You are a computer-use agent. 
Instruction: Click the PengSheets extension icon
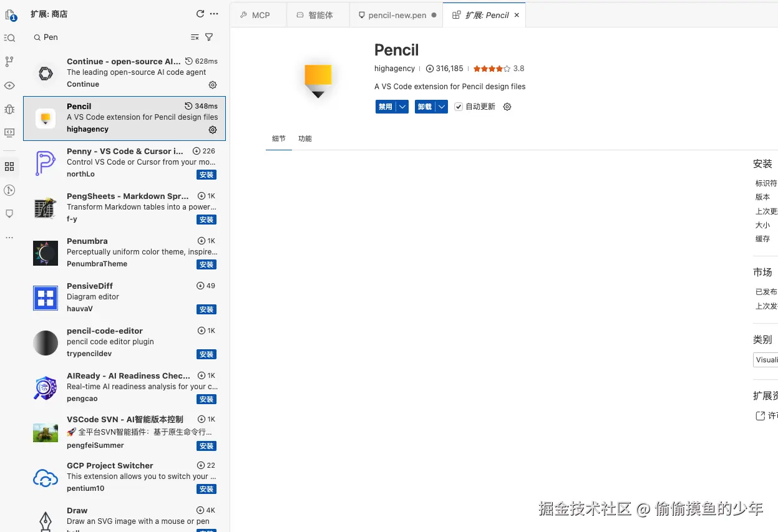tap(46, 208)
